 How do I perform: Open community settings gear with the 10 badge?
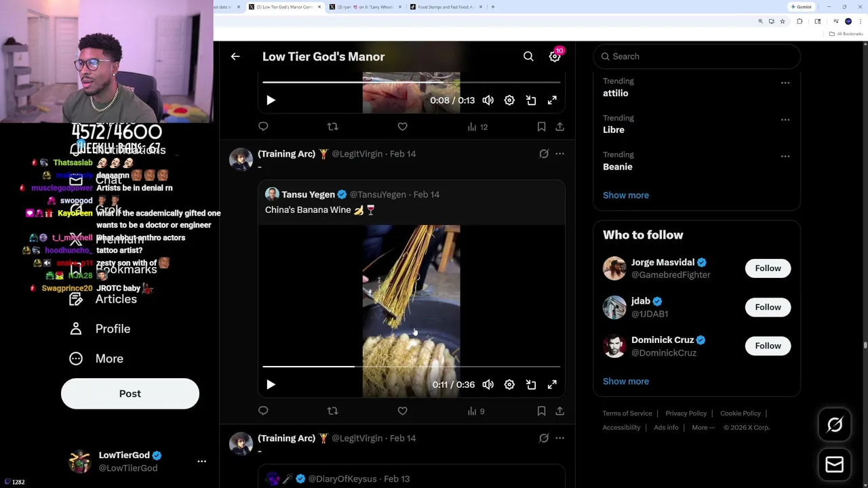pos(555,57)
